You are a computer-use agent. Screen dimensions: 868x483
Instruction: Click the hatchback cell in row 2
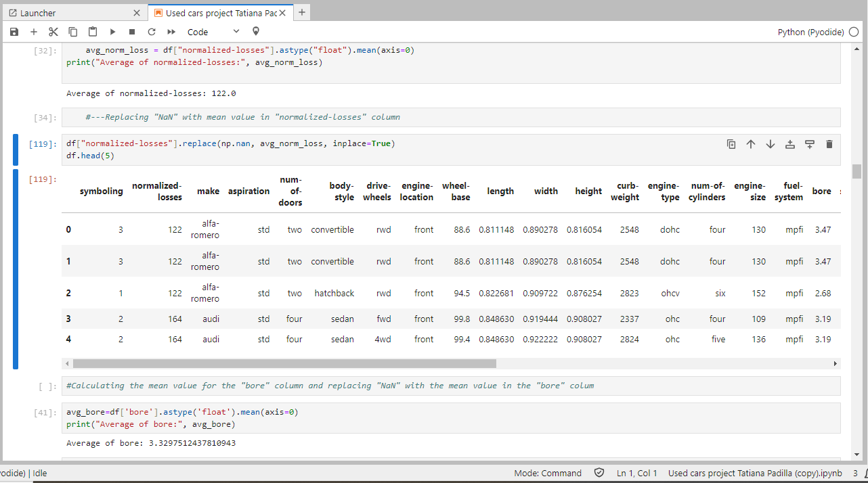[x=334, y=294]
